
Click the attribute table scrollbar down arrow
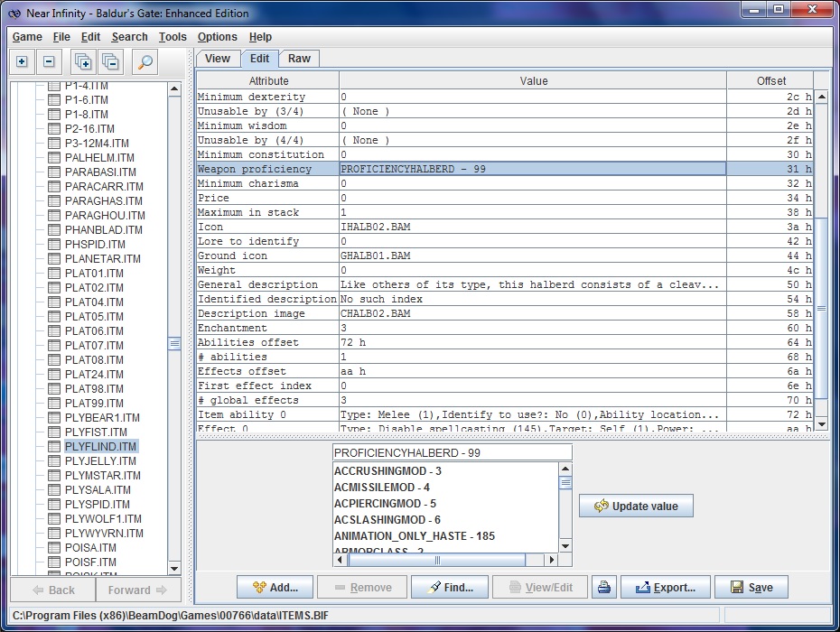click(x=821, y=423)
